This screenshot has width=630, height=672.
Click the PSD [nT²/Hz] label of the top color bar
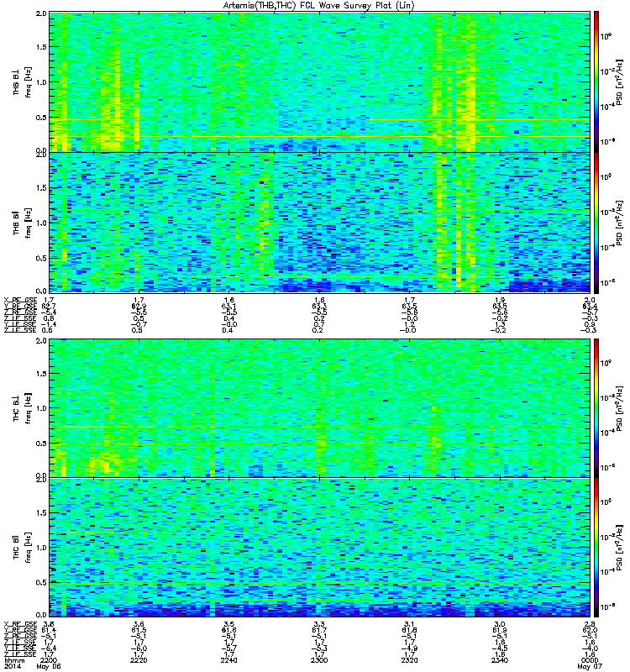coord(619,81)
